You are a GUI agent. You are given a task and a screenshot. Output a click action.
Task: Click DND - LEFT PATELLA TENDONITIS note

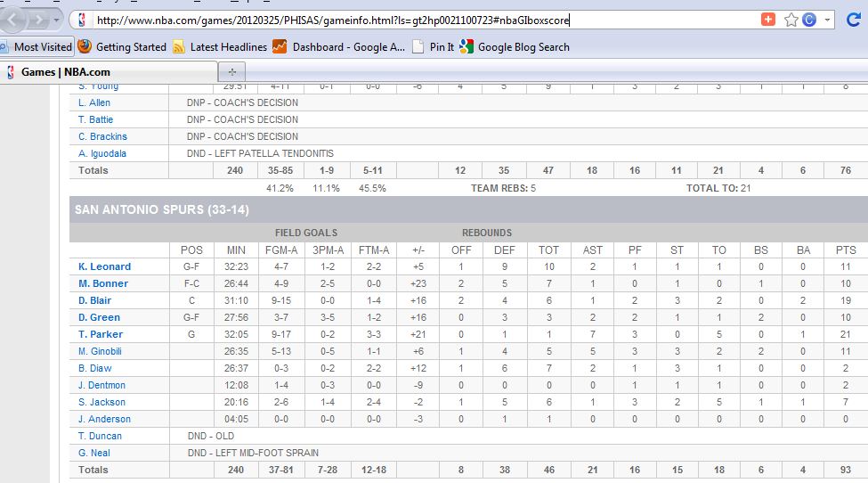tap(260, 153)
